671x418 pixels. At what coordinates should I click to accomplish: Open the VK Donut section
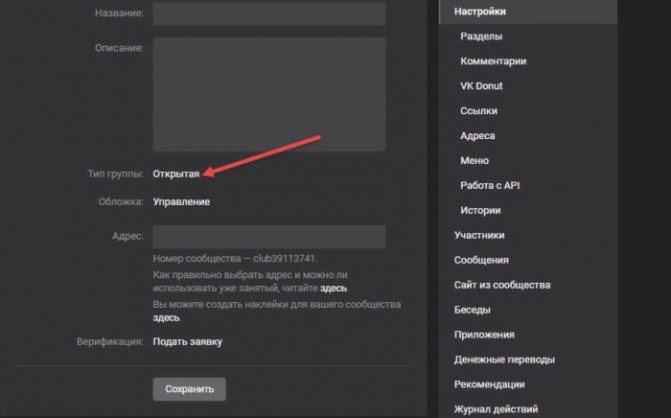481,86
